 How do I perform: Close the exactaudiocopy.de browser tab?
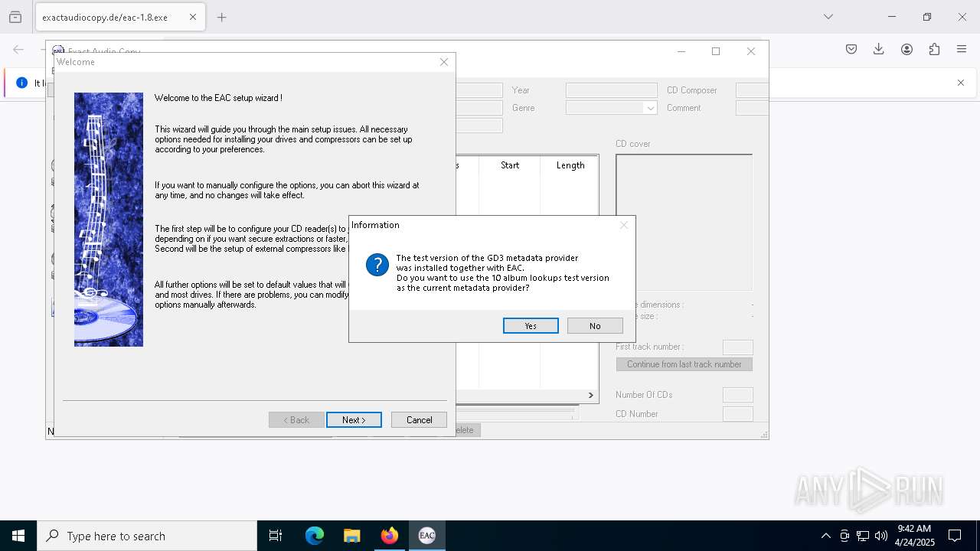pos(192,17)
